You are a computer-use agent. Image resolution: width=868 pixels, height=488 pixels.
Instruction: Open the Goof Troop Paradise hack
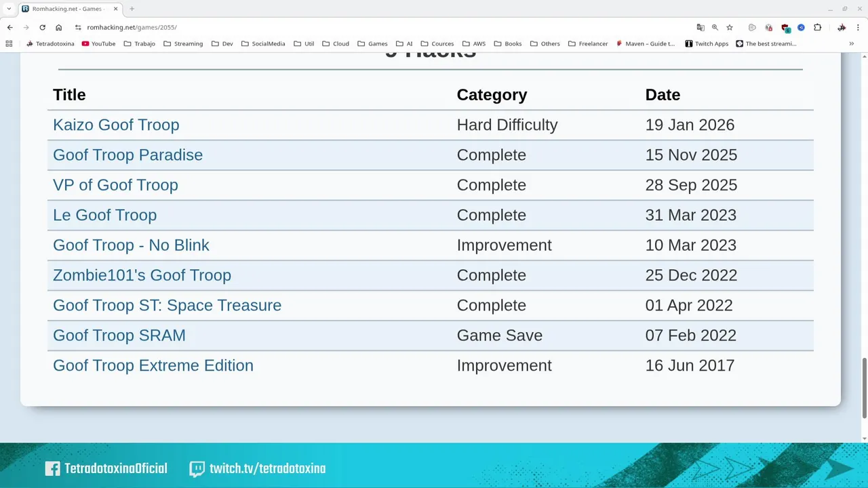point(127,155)
